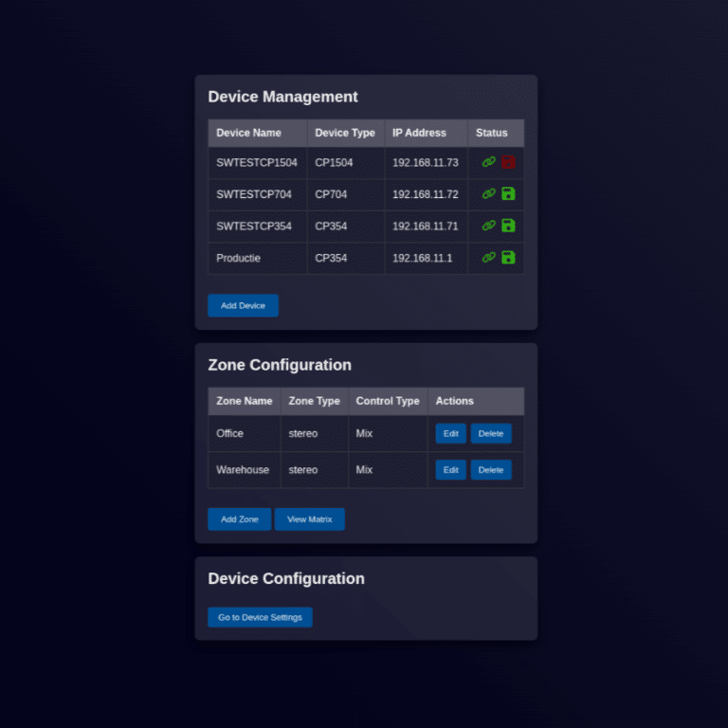This screenshot has height=728, width=728.
Task: Click the Actions column header
Action: point(476,401)
